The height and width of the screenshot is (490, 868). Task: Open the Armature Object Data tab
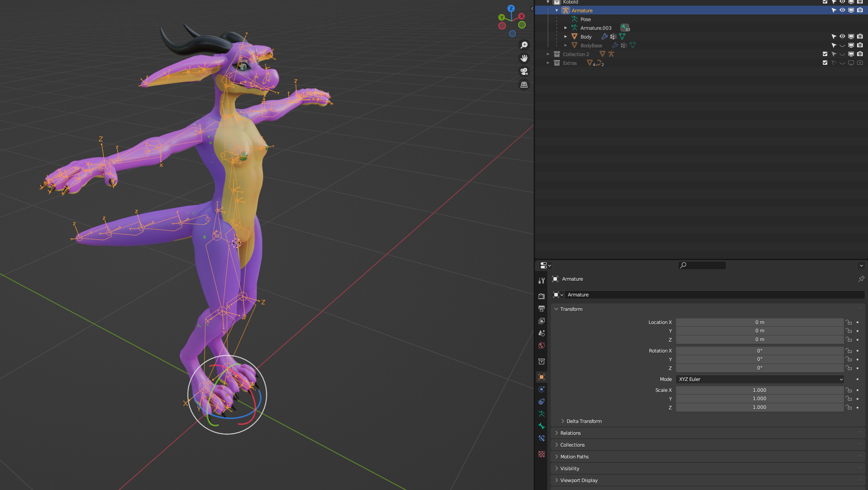[x=542, y=414]
